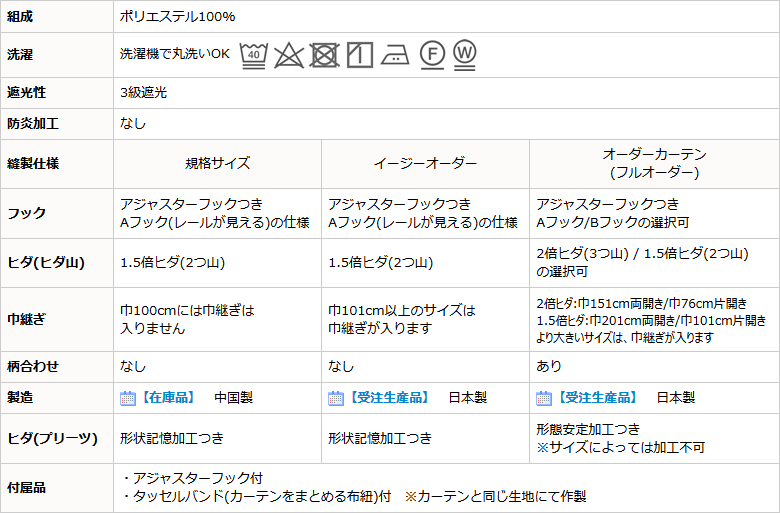Click calendar icon beside 在庫品
The width and height of the screenshot is (780, 513).
tap(128, 398)
